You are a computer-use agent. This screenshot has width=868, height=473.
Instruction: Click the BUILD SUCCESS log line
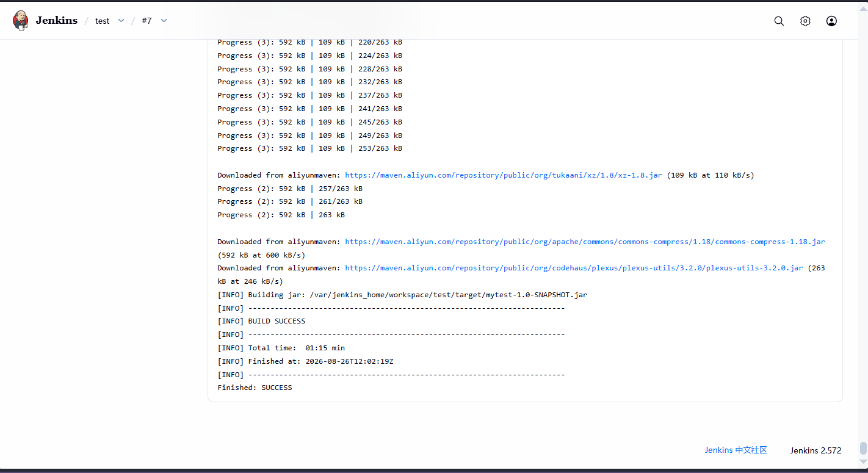coord(261,321)
